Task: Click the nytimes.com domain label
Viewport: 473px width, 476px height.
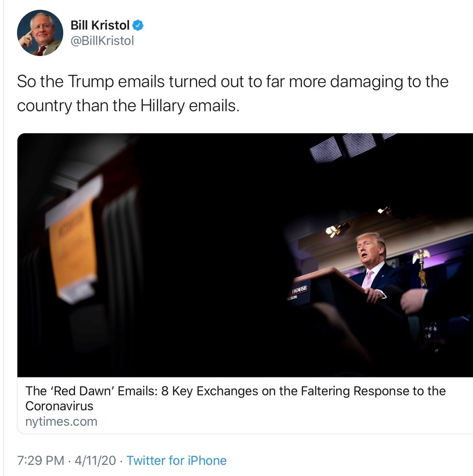Action: coord(61,421)
